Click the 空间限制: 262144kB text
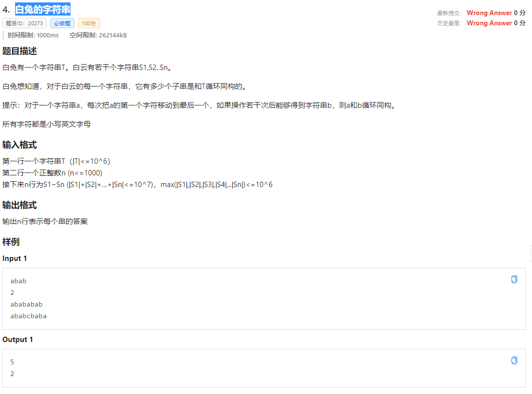The width and height of the screenshot is (532, 394). (98, 35)
